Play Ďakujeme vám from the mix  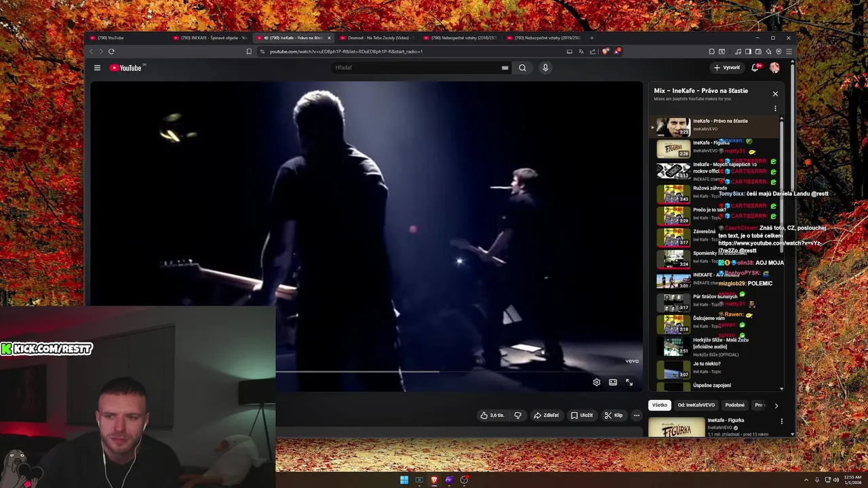pyautogui.click(x=715, y=323)
